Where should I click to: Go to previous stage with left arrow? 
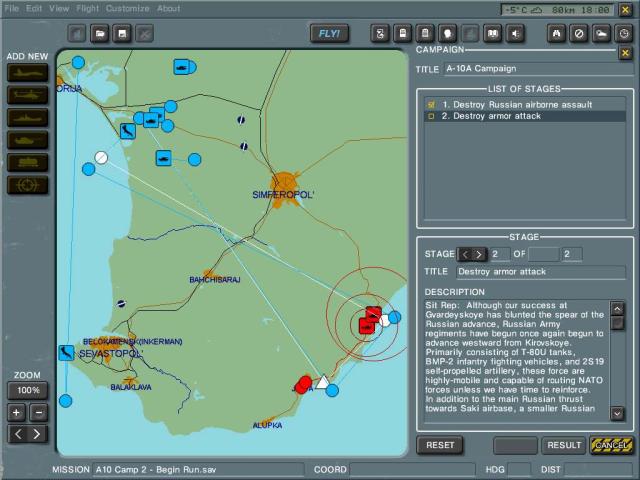tap(465, 254)
